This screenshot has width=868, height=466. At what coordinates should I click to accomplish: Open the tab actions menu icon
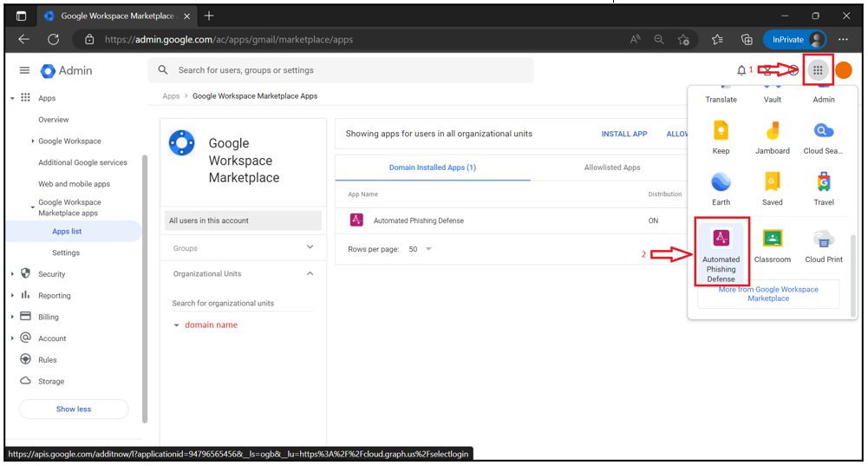point(21,16)
